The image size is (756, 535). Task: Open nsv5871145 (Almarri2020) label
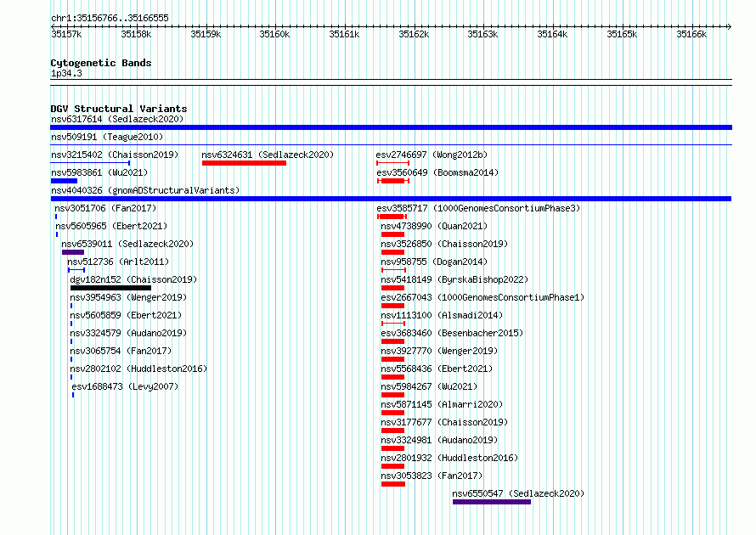[x=442, y=404]
